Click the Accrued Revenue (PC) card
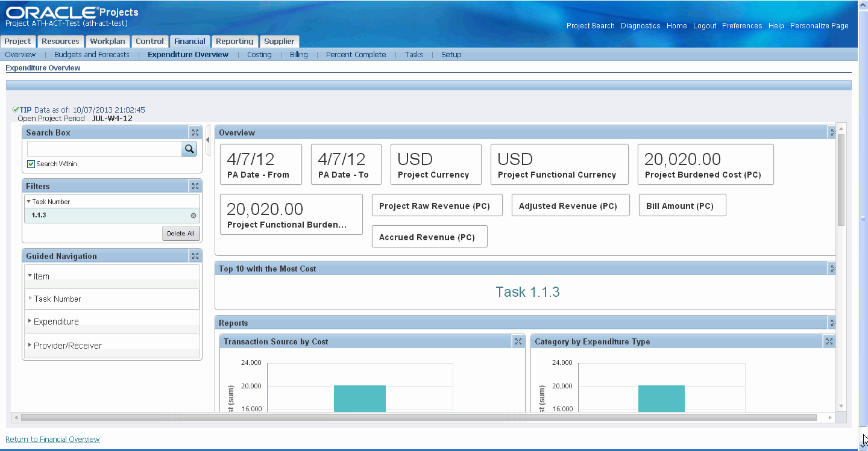The height and width of the screenshot is (451, 868). point(429,237)
